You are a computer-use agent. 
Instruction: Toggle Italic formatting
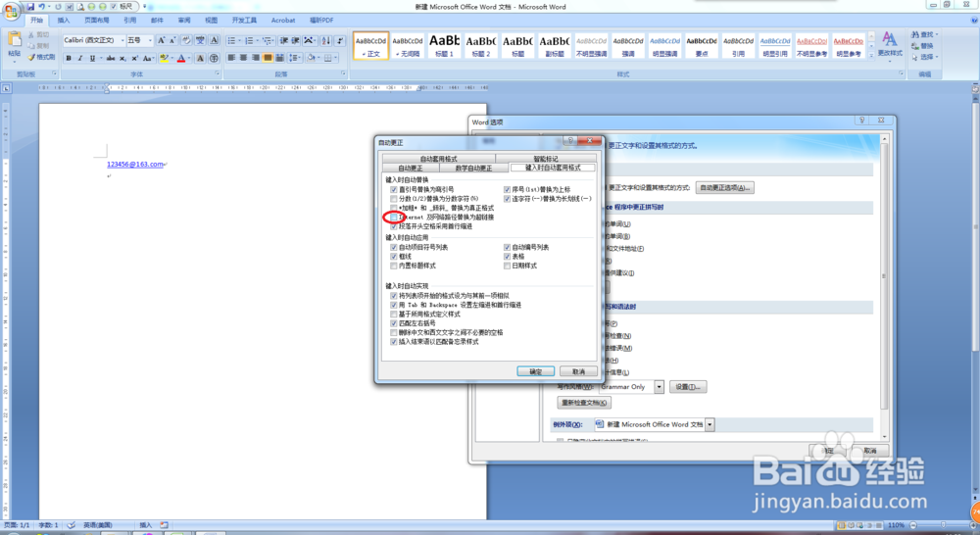(80, 58)
